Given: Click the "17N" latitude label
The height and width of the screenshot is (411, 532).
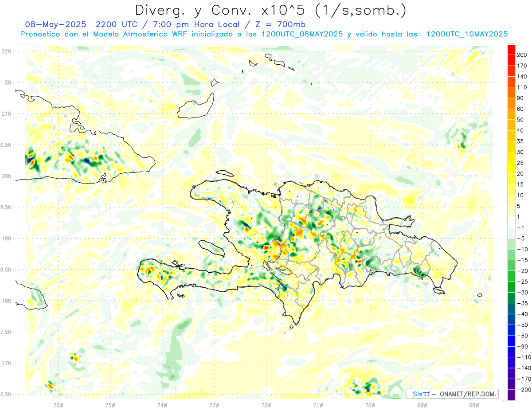Looking at the screenshot, I should [6, 363].
